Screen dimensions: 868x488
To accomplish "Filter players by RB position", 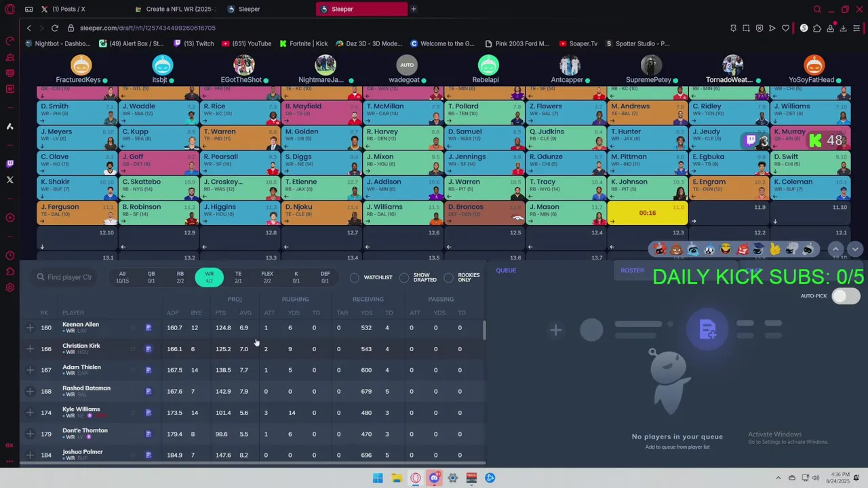I will 180,277.
